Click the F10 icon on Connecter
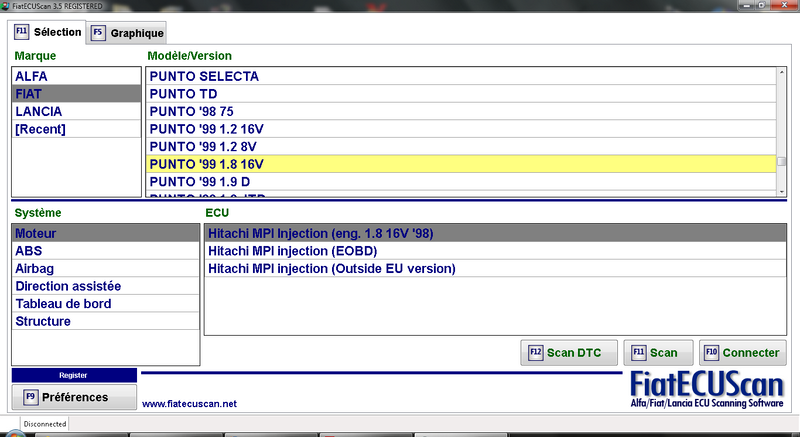800x437 pixels. (711, 352)
